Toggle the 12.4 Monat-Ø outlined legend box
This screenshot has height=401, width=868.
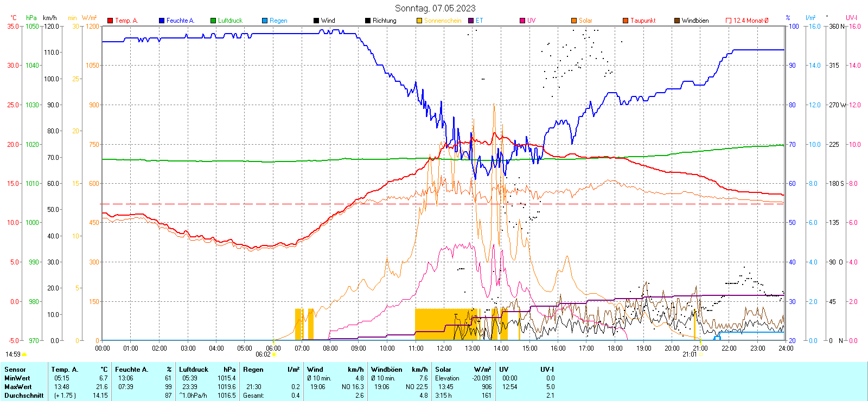click(x=729, y=21)
